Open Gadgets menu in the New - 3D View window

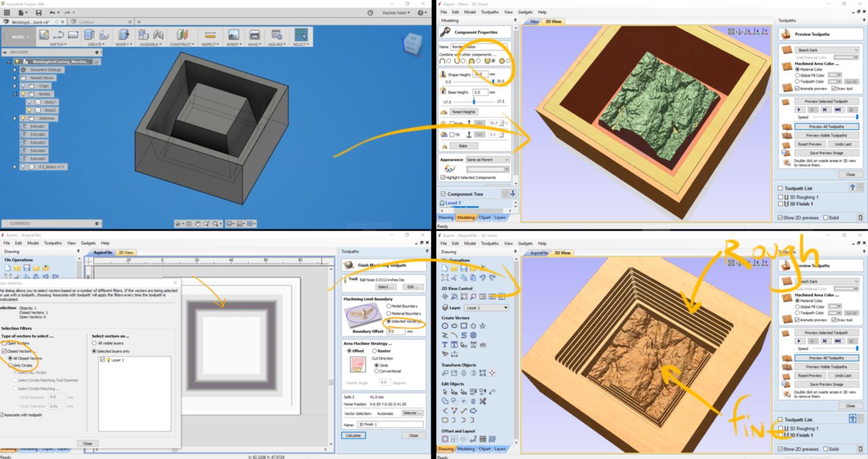525,12
